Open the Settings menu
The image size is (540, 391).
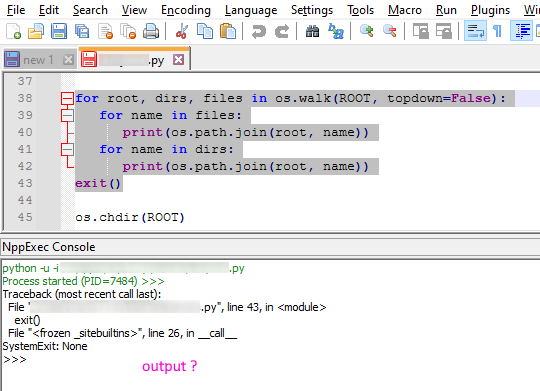click(x=312, y=10)
